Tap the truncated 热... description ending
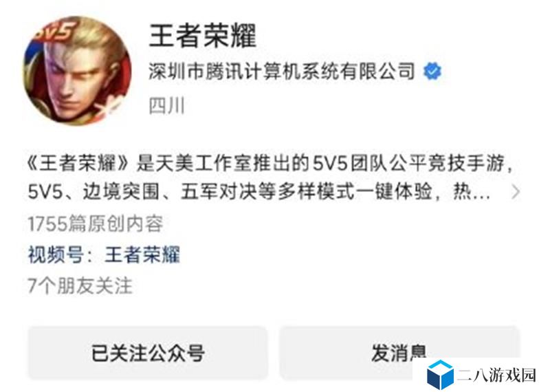550x392 pixels. [472, 192]
